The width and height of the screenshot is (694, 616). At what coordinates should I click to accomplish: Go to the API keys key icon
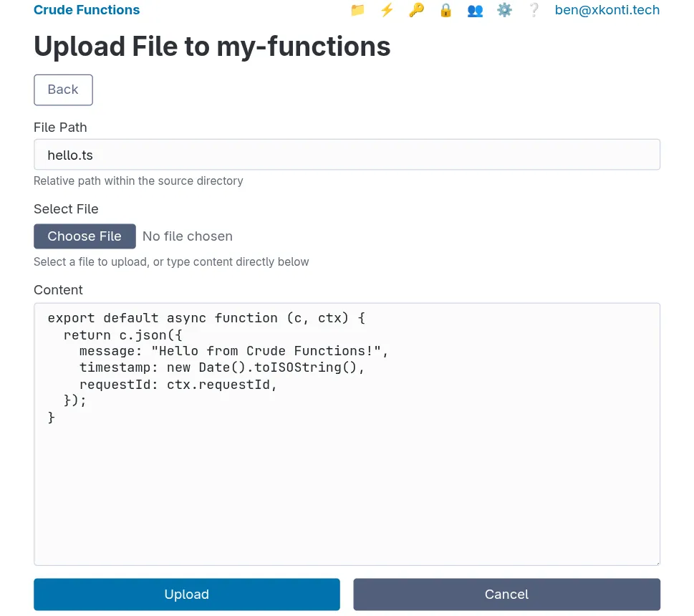pos(416,10)
